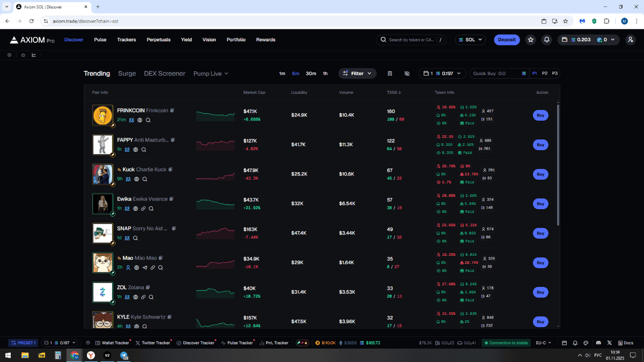
Task: Open the notifications bell in header
Action: pos(546,40)
